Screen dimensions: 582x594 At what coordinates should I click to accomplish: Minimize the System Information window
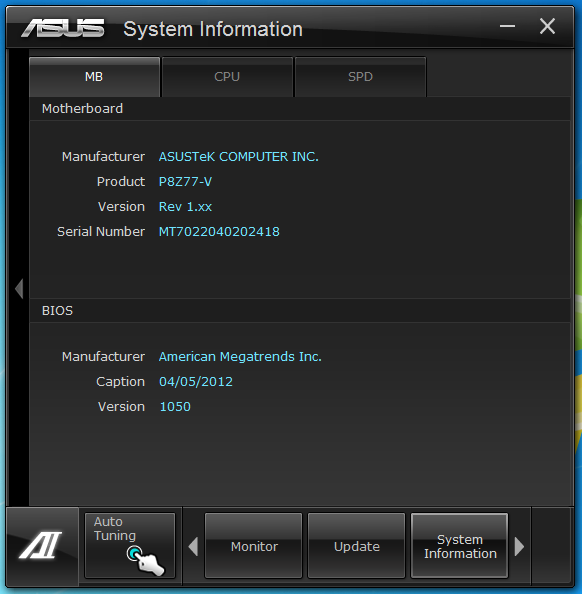(507, 26)
